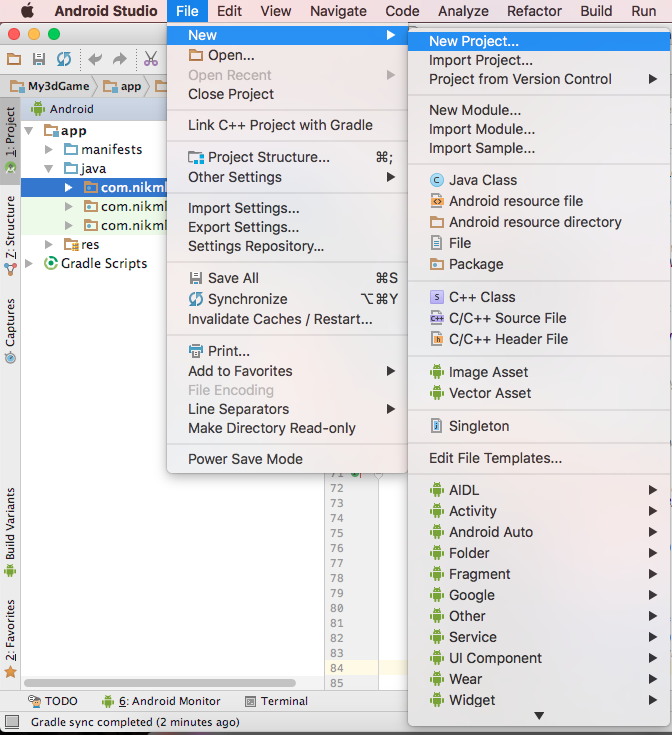Open the Build Variants side tab
Viewport: 672px width, 735px height.
[x=10, y=532]
